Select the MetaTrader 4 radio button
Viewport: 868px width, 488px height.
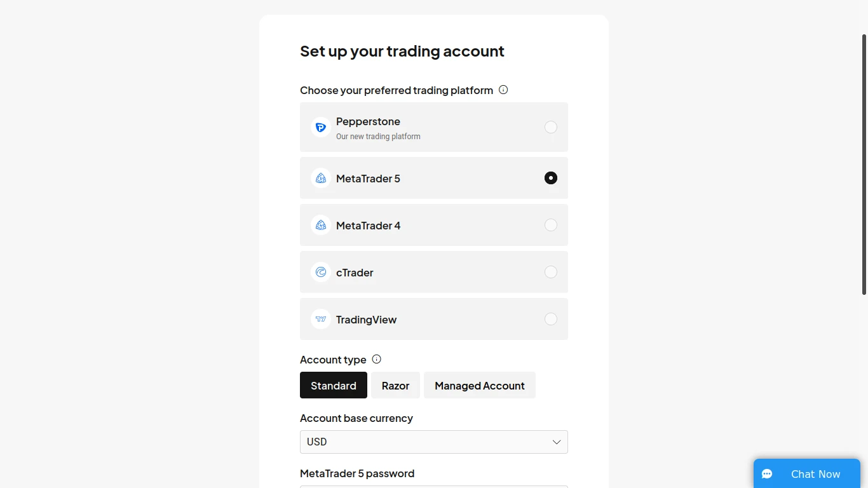(x=551, y=225)
